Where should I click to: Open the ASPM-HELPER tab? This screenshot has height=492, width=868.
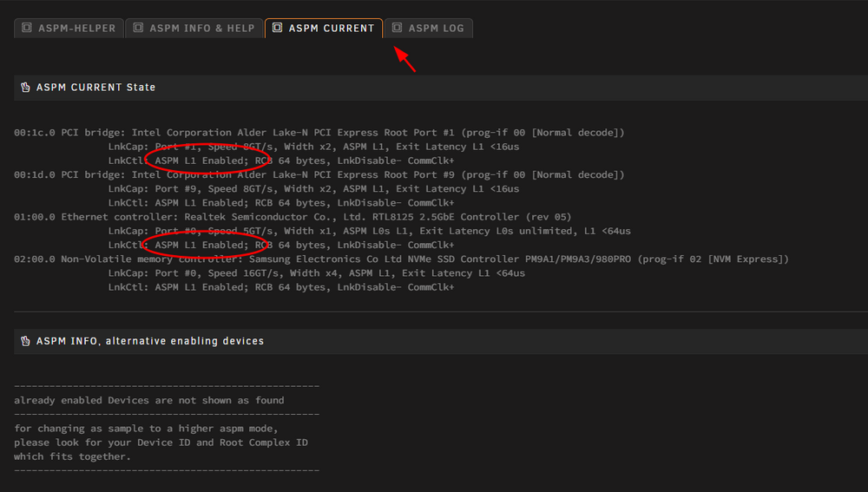click(x=69, y=29)
